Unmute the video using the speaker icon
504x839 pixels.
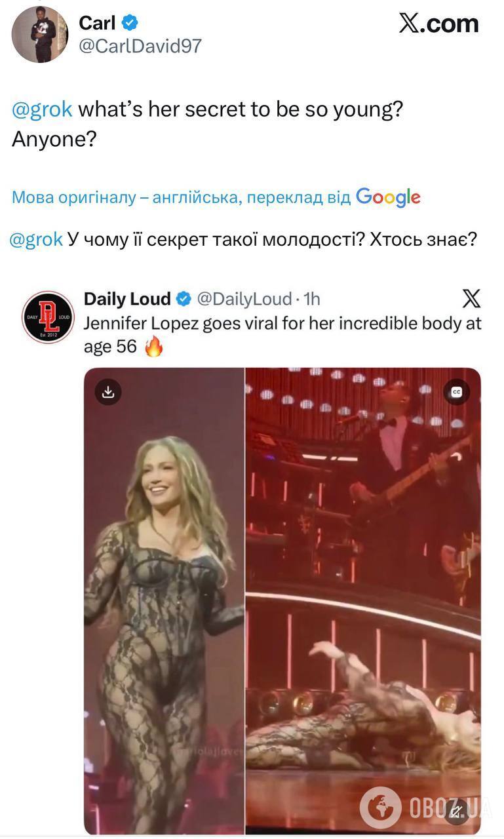(456, 811)
